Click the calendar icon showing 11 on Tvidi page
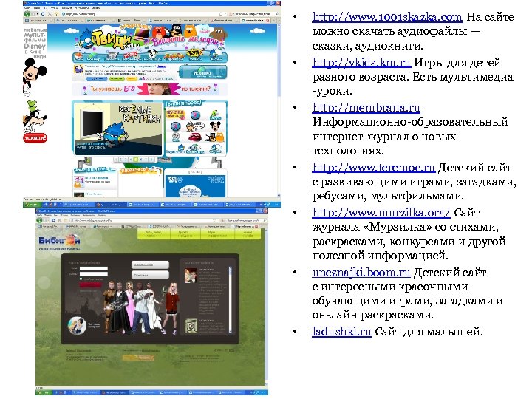The image size is (532, 399). (79, 181)
